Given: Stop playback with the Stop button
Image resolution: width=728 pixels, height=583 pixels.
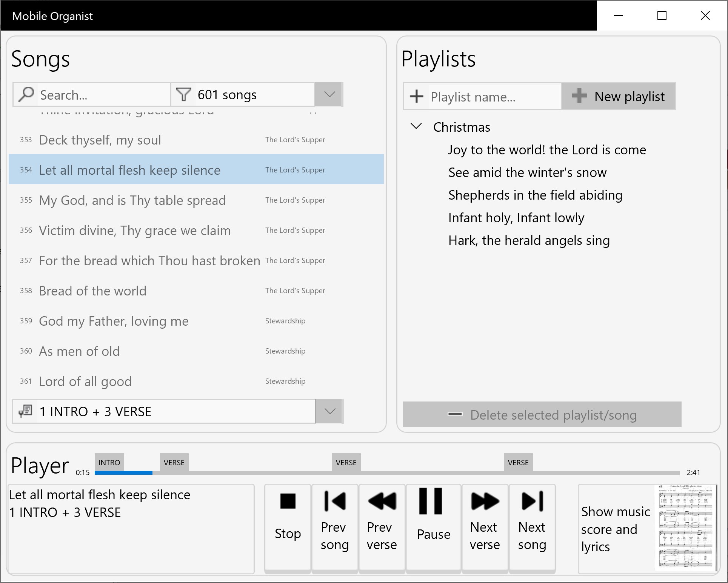Looking at the screenshot, I should (288, 529).
